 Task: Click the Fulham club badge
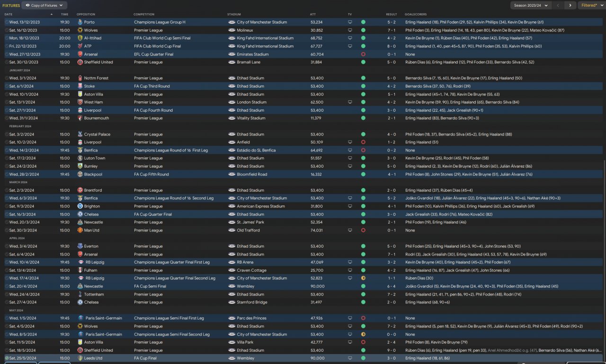point(80,270)
